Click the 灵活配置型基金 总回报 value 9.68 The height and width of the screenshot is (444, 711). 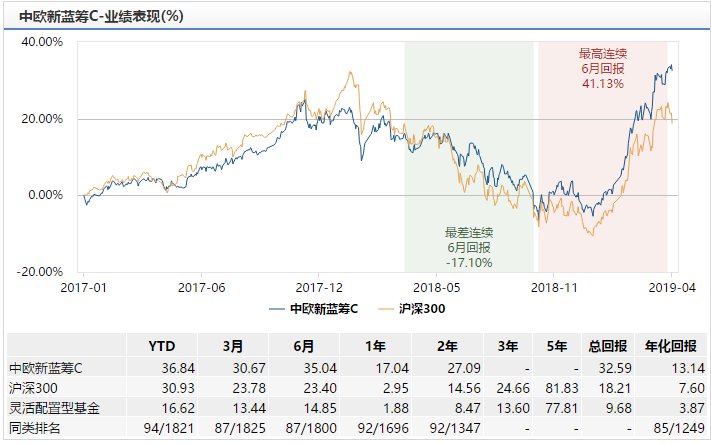pyautogui.click(x=618, y=408)
